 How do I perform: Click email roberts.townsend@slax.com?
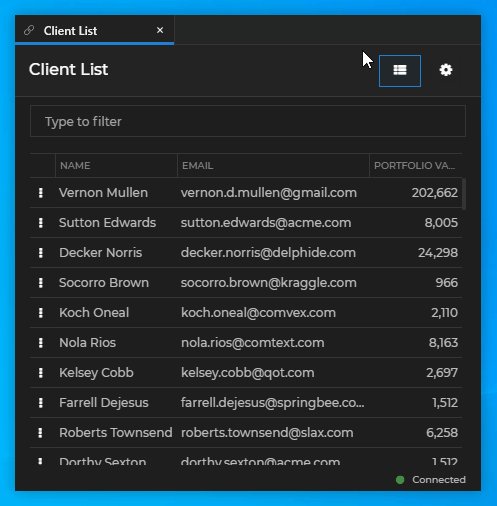(x=267, y=433)
